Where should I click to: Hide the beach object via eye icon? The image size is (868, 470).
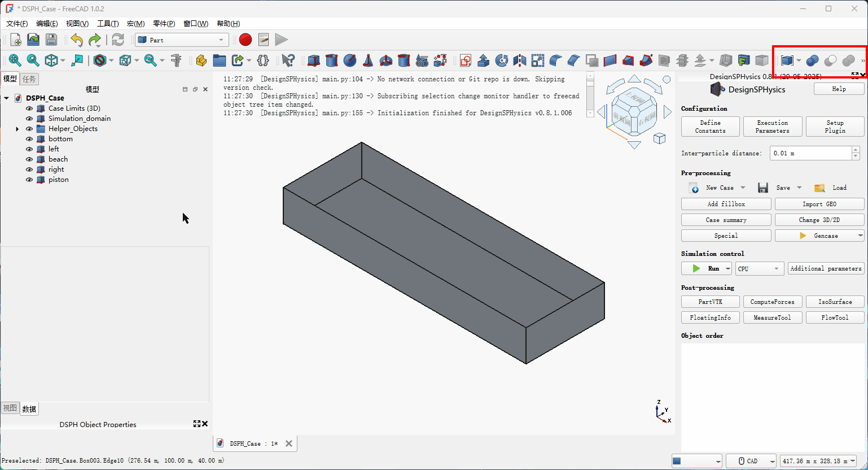[29, 159]
